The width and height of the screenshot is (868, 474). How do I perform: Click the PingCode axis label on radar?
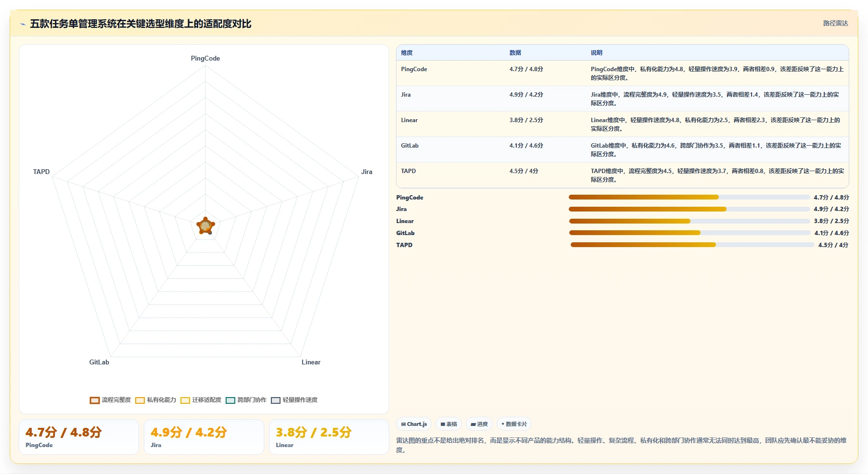[x=205, y=58]
